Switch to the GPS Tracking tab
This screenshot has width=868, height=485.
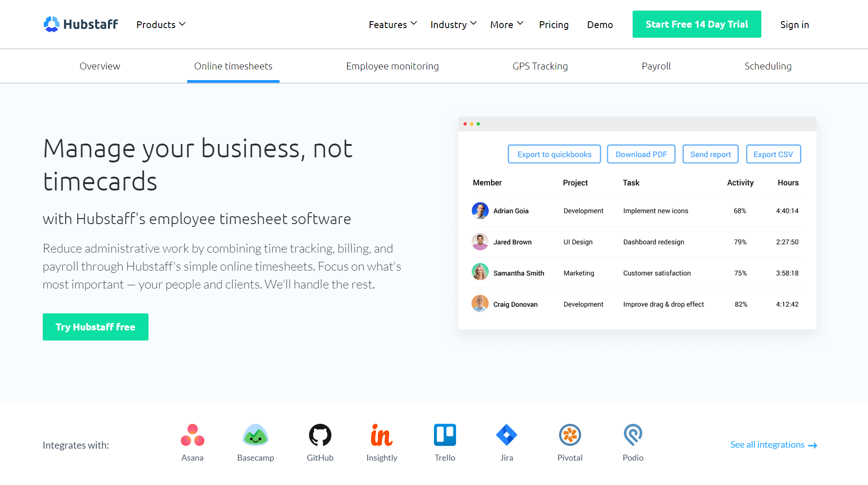pos(540,66)
